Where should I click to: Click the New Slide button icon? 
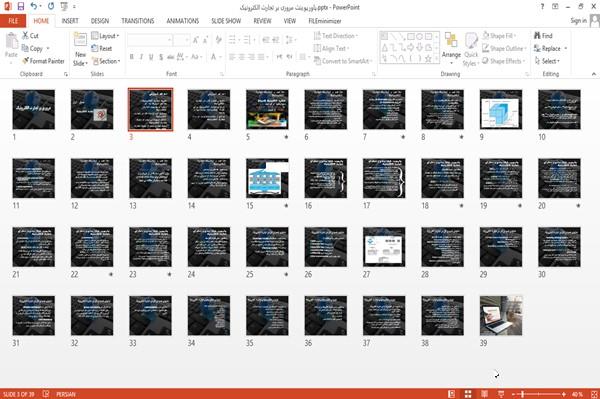(80, 40)
